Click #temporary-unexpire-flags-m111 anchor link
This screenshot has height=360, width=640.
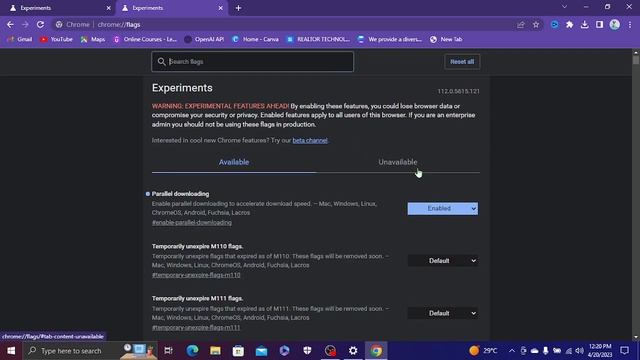point(196,327)
